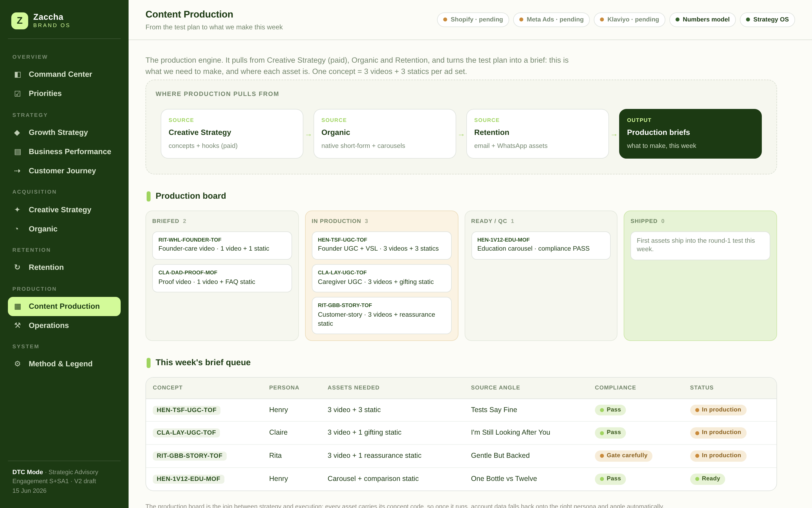The height and width of the screenshot is (508, 812).
Task: Open Method & Legend page
Action: pyautogui.click(x=64, y=364)
